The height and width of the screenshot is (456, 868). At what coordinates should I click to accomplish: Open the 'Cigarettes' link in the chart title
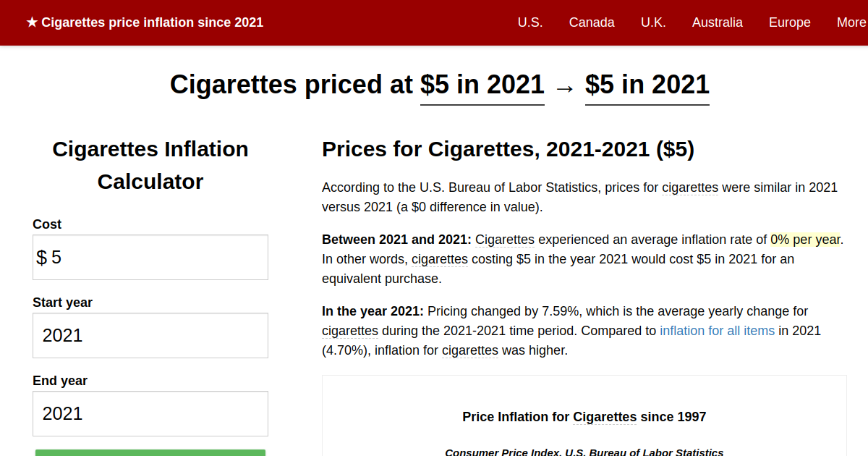(604, 417)
